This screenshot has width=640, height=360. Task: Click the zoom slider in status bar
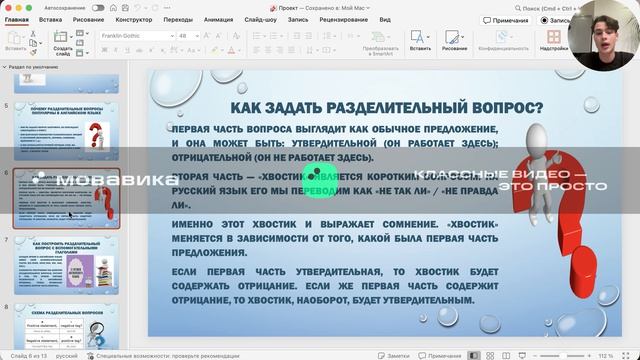(562, 356)
